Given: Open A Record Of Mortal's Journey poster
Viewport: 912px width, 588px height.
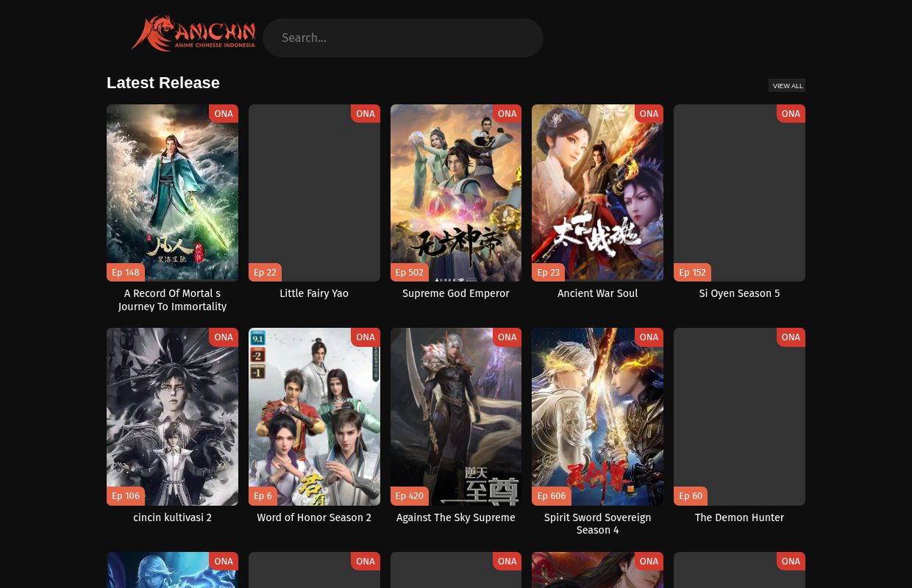Looking at the screenshot, I should pos(172,193).
